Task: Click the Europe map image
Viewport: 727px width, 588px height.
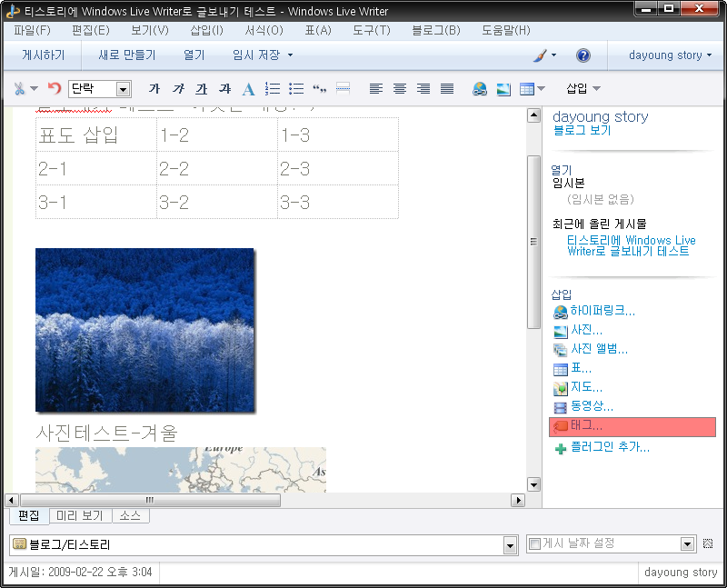Action: click(x=181, y=469)
